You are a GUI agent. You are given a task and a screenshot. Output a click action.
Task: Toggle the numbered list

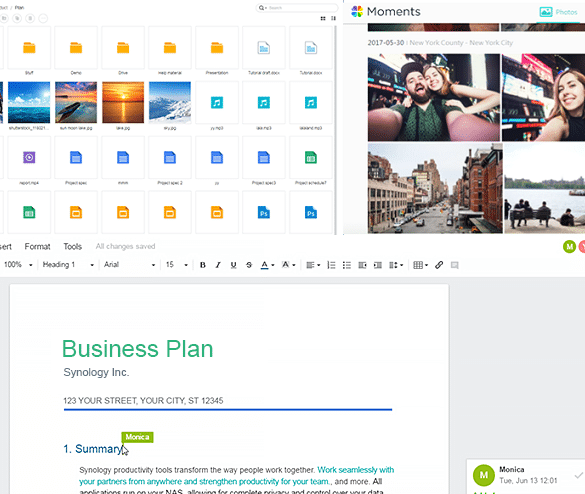coord(331,265)
